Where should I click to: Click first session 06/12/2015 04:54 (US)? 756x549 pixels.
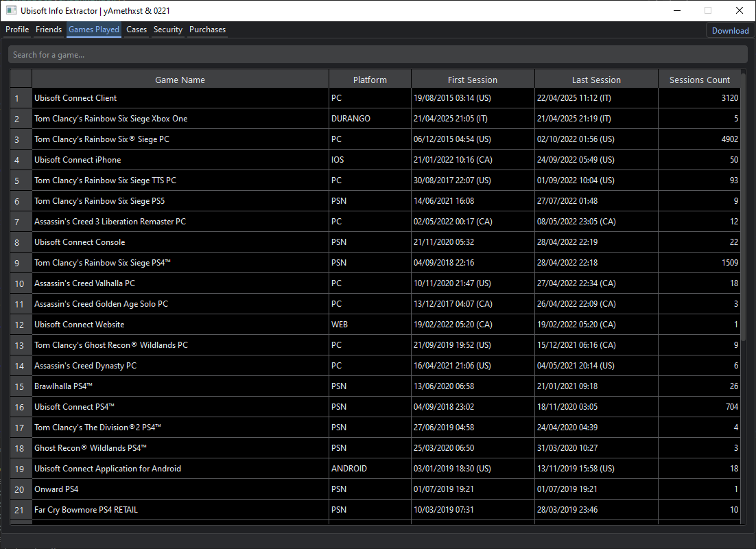[473, 139]
